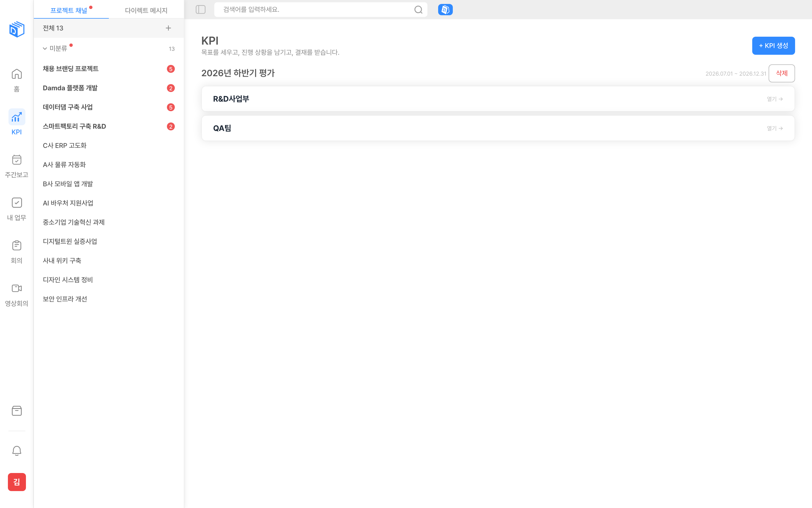Screen dimensions: 812x508
Task: Open the archive box icon in sidebar
Action: pos(16,411)
